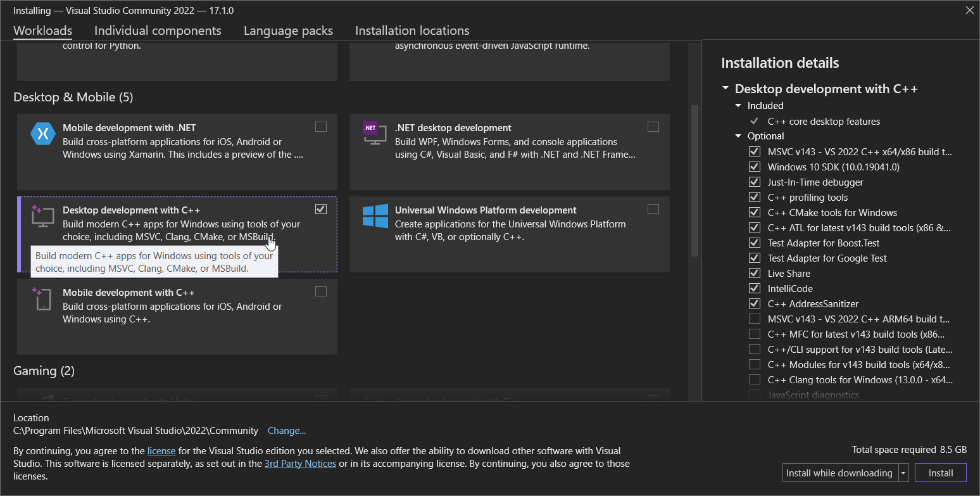Click the install path text under Location

click(x=135, y=431)
